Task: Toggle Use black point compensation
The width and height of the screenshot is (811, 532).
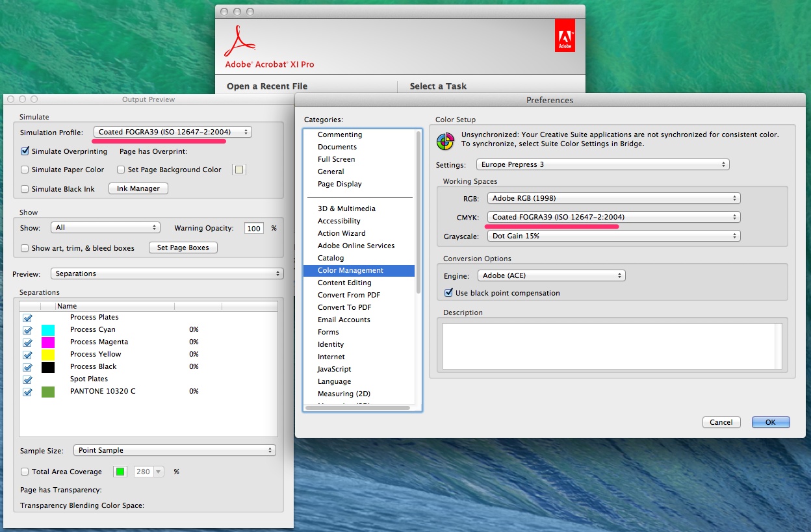Action: [x=448, y=293]
